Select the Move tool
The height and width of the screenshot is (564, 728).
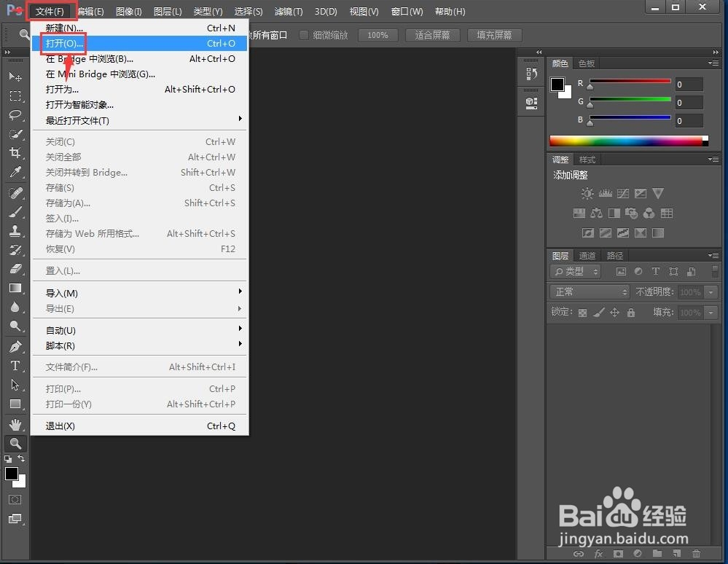tap(15, 77)
